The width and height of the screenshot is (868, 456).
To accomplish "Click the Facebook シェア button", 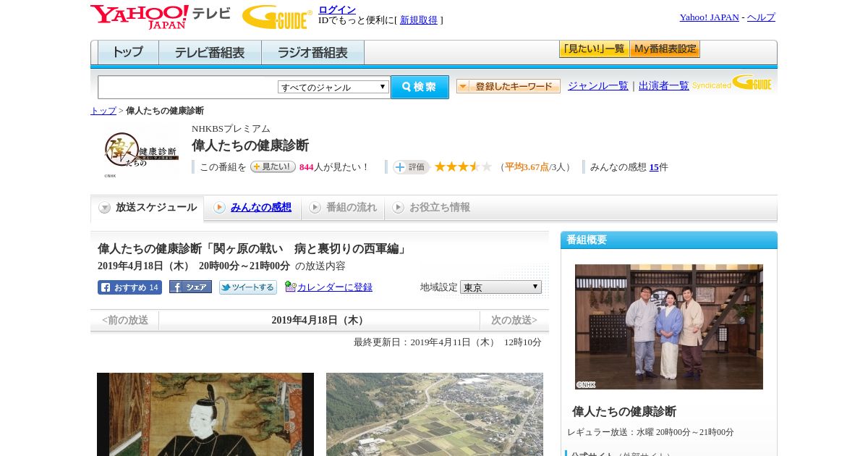I will 190,287.
